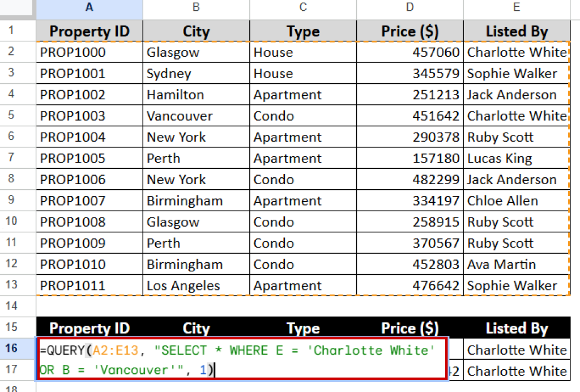Select row 13 header
The image size is (580, 392).
[18, 286]
